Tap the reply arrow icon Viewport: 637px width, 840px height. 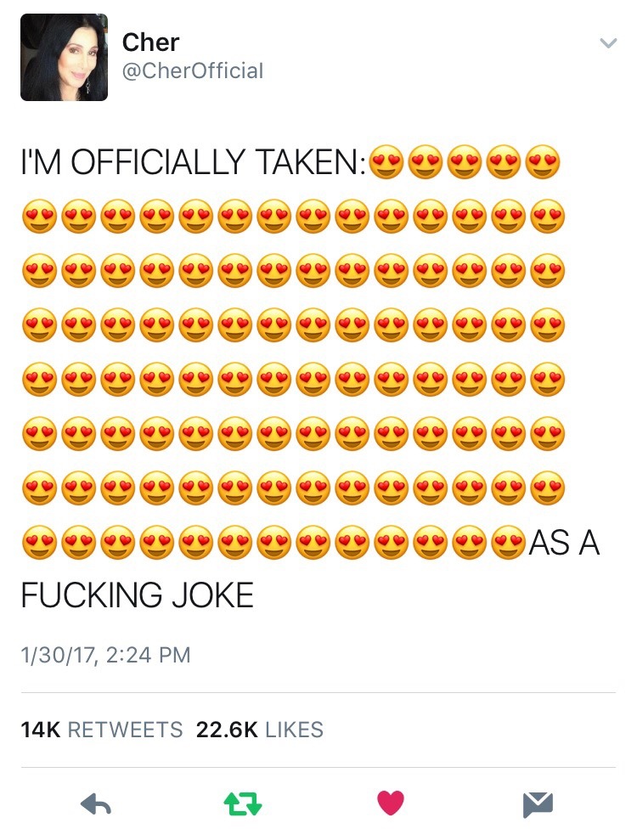tap(97, 803)
